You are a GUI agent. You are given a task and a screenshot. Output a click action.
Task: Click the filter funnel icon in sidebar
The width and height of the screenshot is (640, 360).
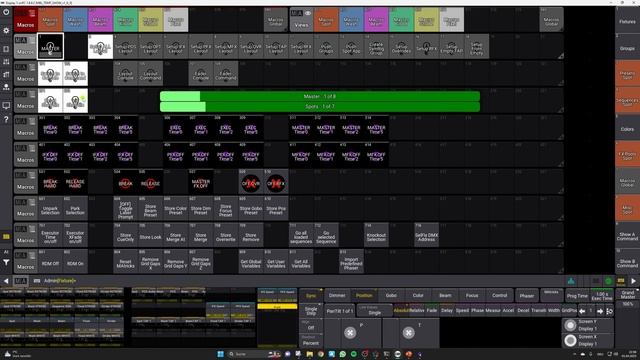(6, 262)
